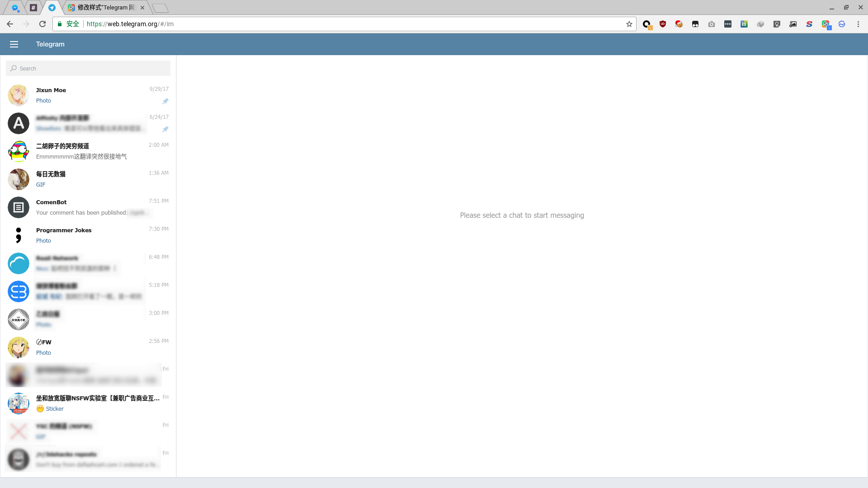Go back in the browser

(10, 24)
